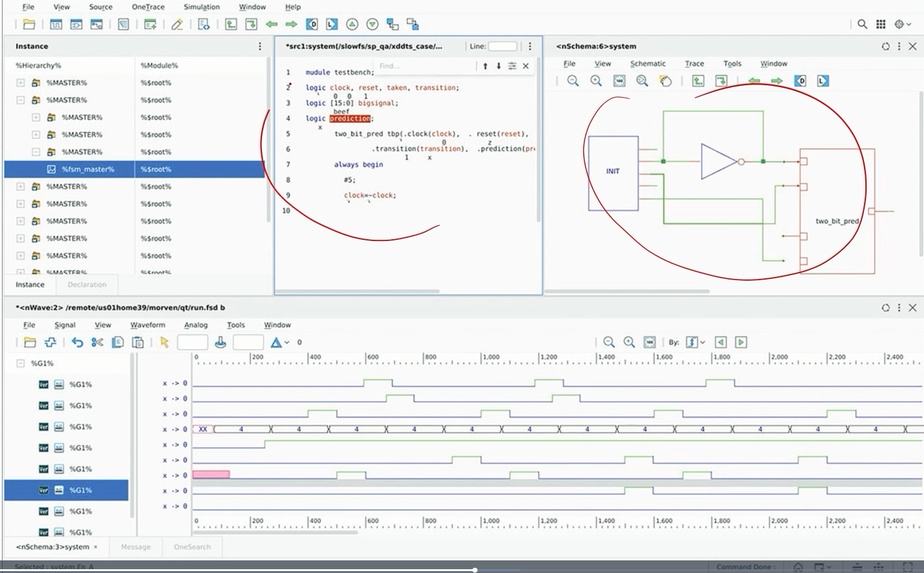Find the previous match with the up arrow
Screen dimensions: 924x573
pyautogui.click(x=485, y=66)
